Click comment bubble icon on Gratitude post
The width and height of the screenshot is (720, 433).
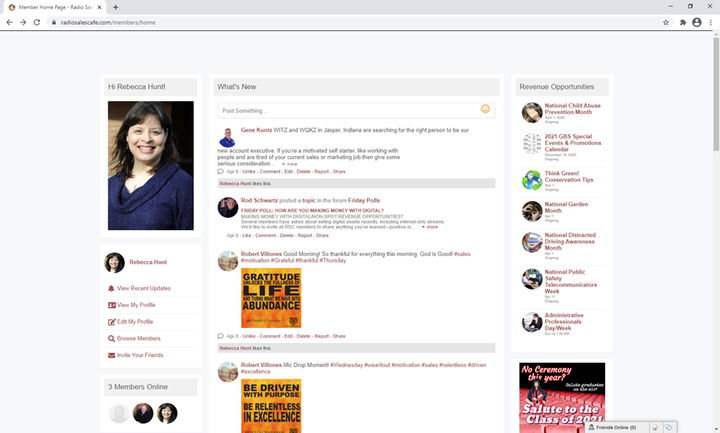click(x=220, y=336)
